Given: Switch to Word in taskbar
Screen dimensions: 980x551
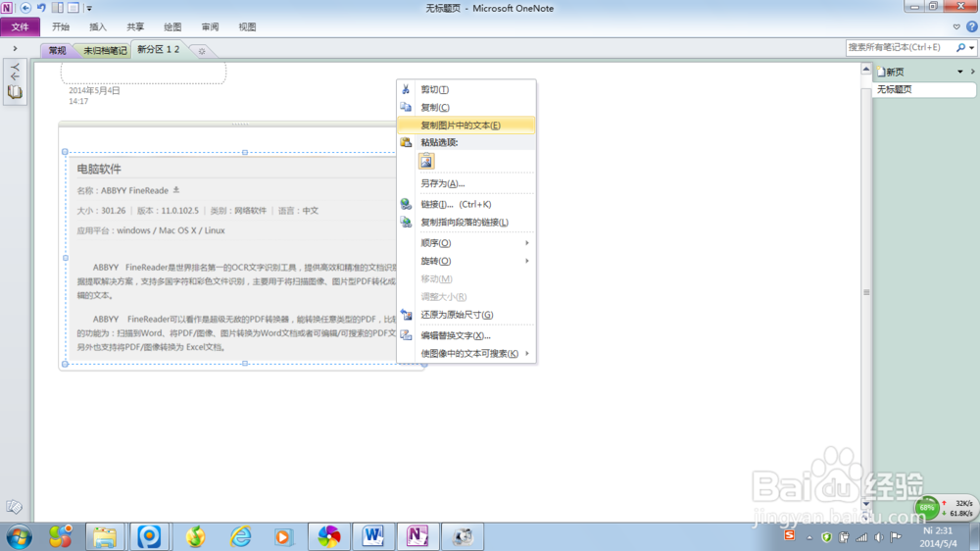Looking at the screenshot, I should point(373,536).
